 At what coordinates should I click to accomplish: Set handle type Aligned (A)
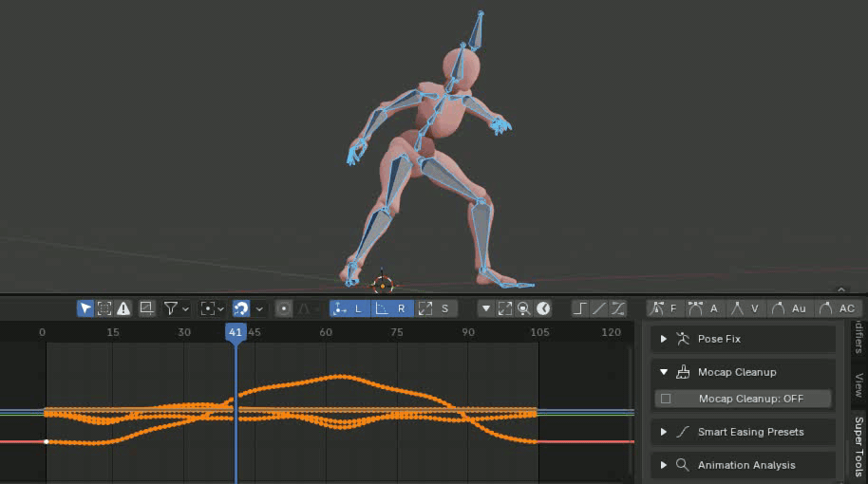coord(705,308)
